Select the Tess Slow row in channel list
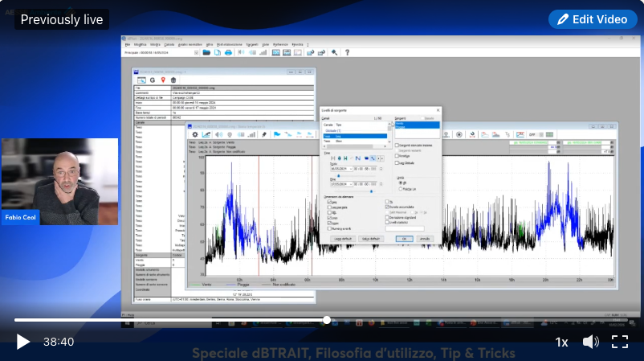 point(355,141)
